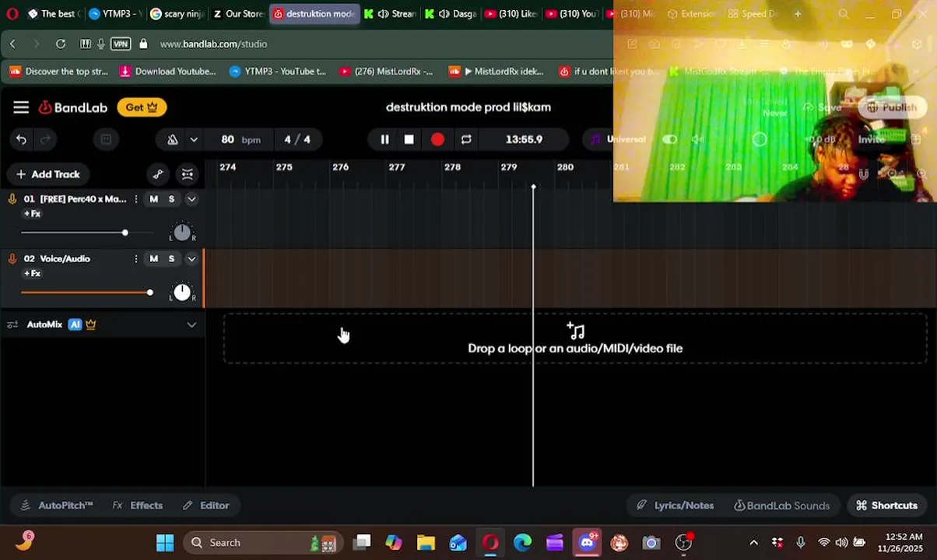Click the AutoMix AI badge
This screenshot has width=937, height=560.
pos(75,324)
